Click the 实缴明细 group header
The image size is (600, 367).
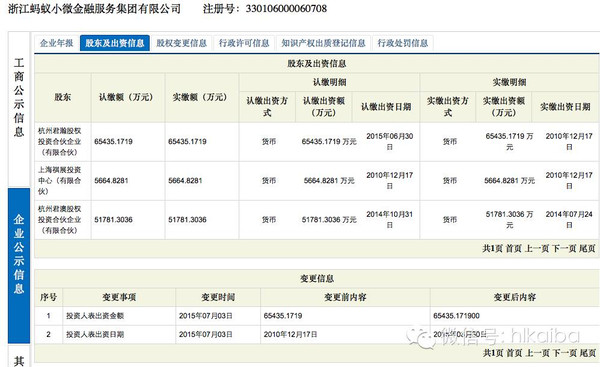click(x=509, y=82)
